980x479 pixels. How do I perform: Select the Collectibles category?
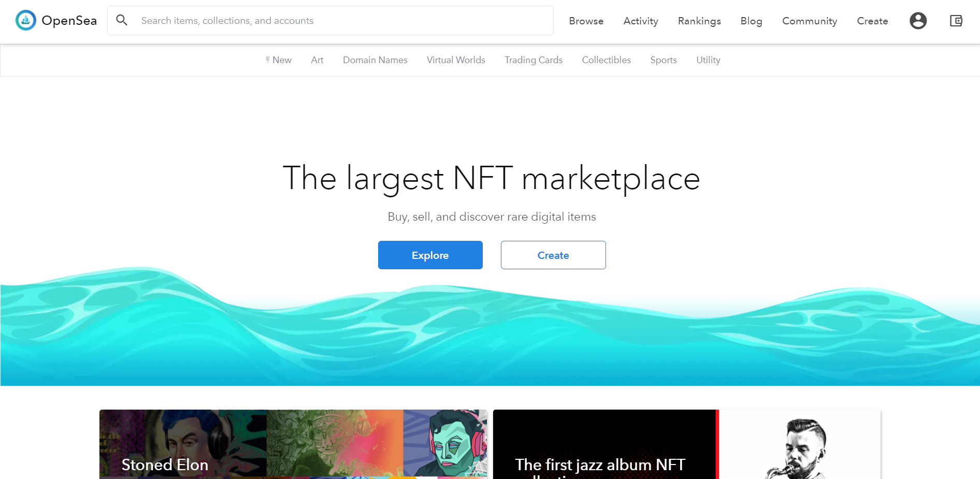(607, 60)
